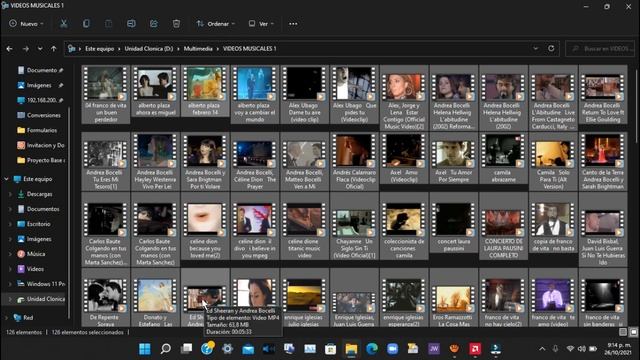Image resolution: width=640 pixels, height=360 pixels.
Task: Select video Andrés Calamaro Flaca
Action: (x=354, y=161)
